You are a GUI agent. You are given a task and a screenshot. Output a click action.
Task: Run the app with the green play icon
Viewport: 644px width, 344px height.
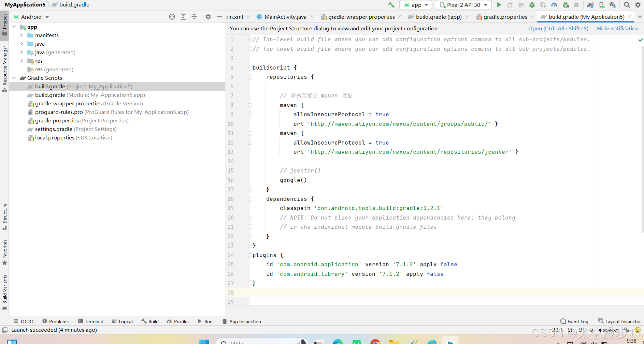[500, 5]
